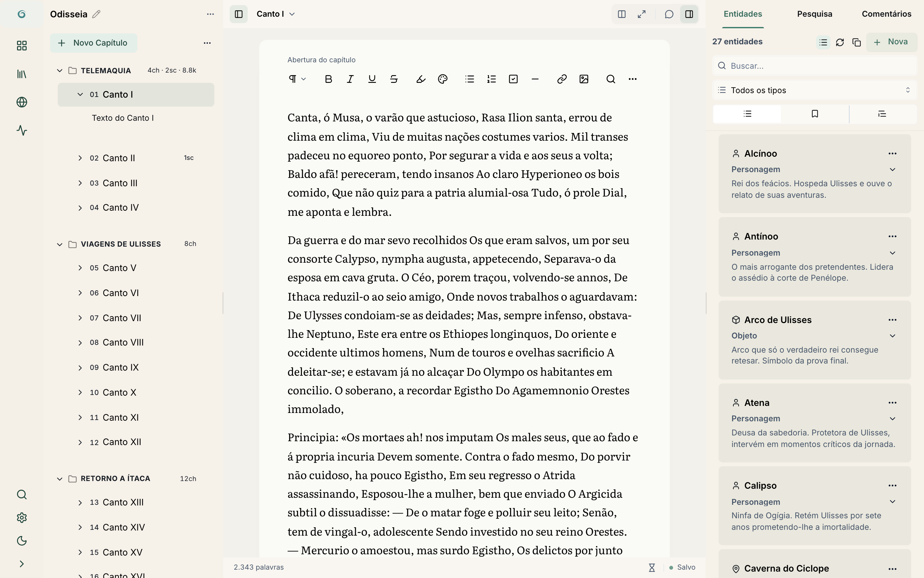Enter fullscreen focus mode

642,14
